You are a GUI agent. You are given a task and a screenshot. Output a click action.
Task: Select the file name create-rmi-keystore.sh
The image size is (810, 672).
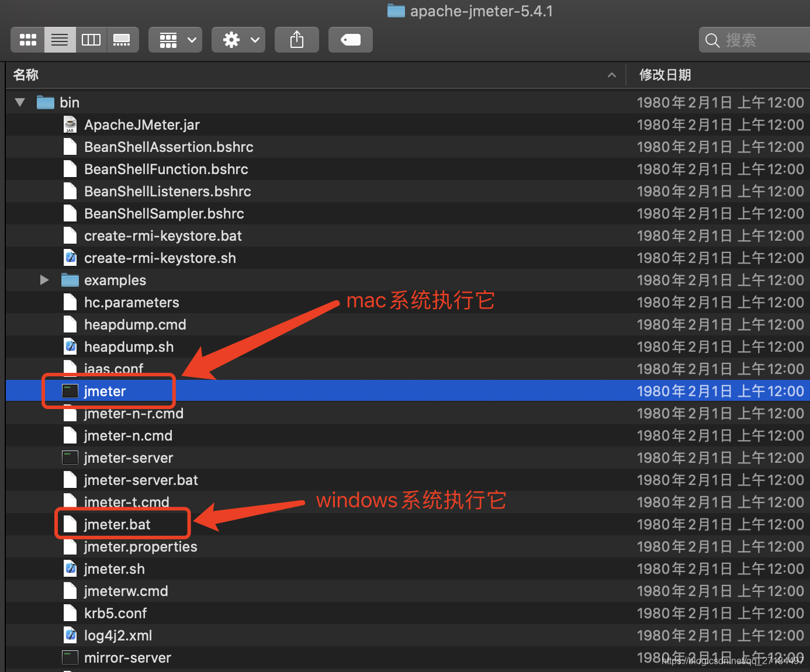click(x=160, y=258)
